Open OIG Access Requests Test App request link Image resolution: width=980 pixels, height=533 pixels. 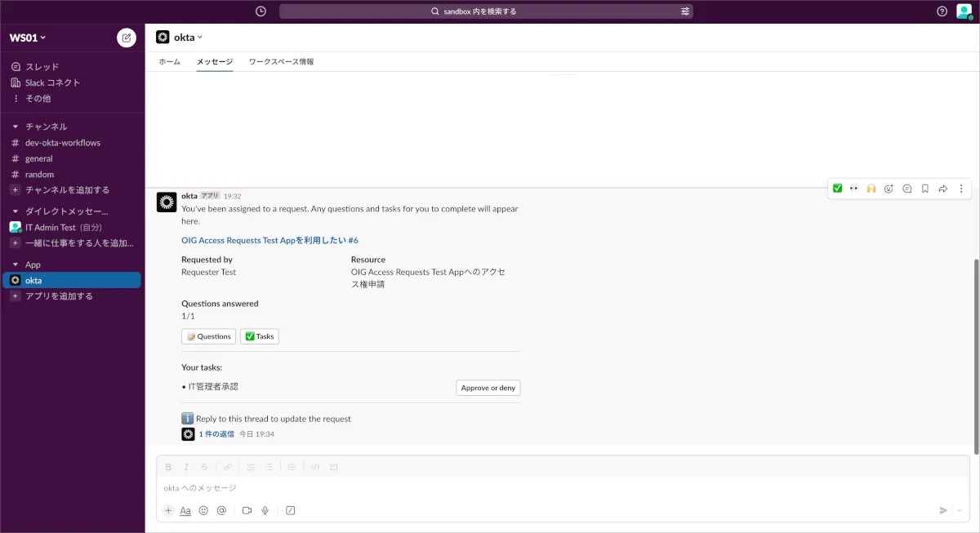[269, 240]
